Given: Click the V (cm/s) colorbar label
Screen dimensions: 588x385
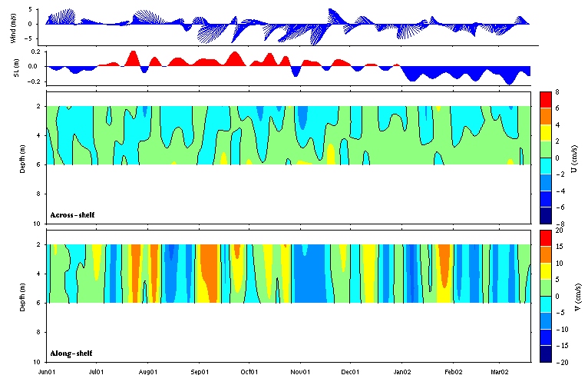Looking at the screenshot, I should 578,297.
